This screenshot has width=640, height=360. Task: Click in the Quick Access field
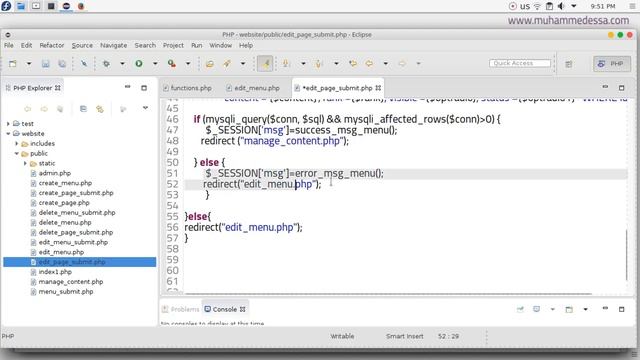click(520, 63)
